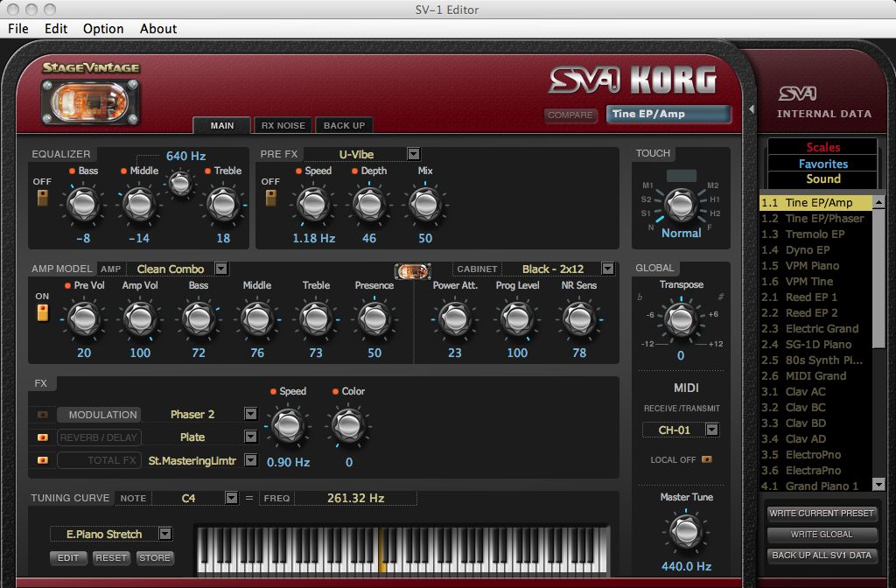
Task: Click the Pre FX Mix knob
Action: (425, 204)
